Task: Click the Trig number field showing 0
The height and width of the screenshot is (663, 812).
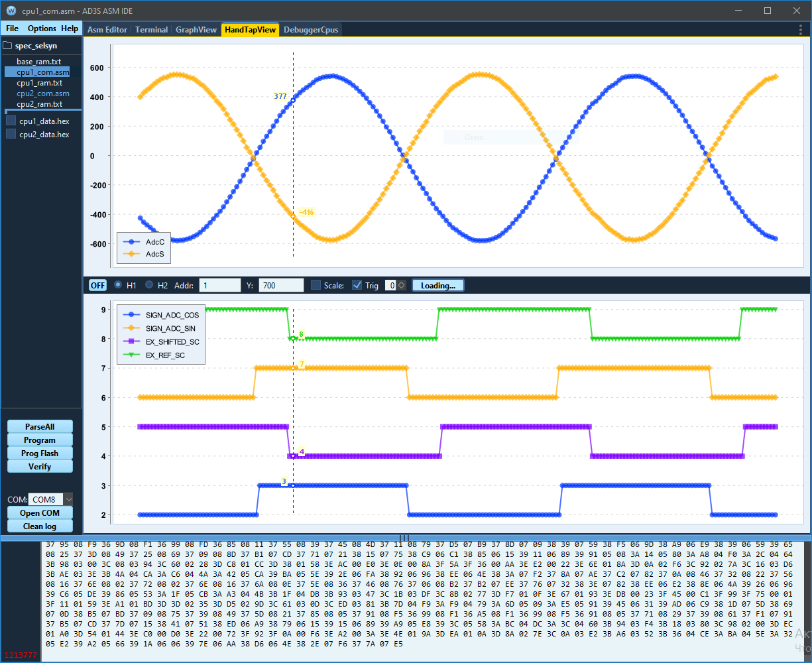Action: (x=390, y=285)
